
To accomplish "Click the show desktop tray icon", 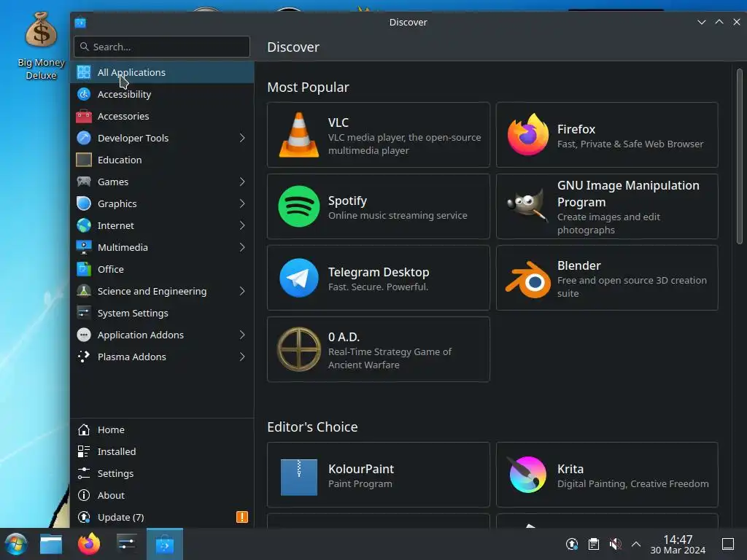I will (x=728, y=544).
